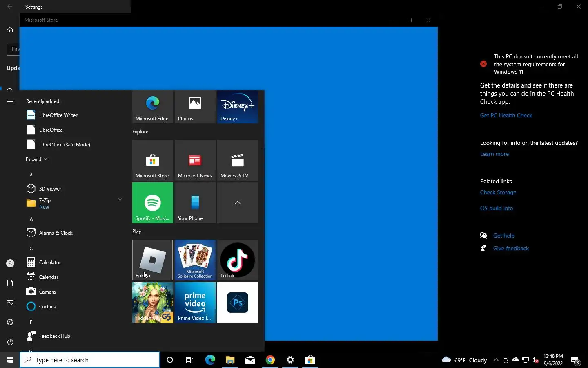Click Learn more link in Settings

(494, 154)
